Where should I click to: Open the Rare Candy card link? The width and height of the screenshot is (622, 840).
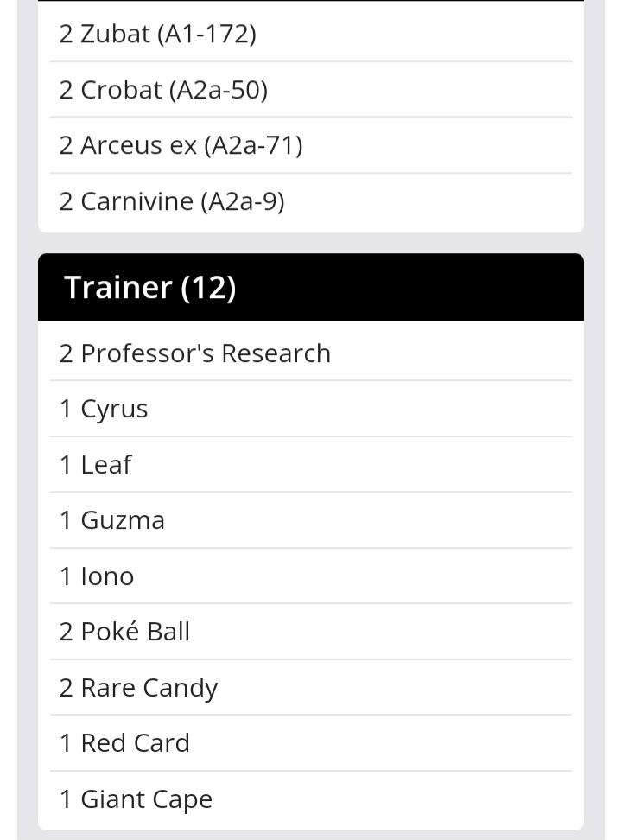pyautogui.click(x=149, y=688)
